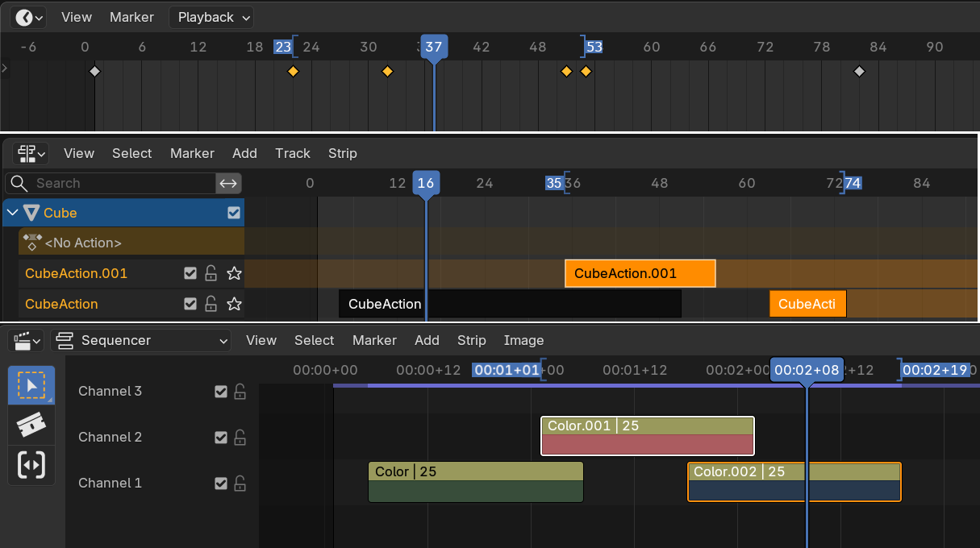Uncheck the Cube row checkbox
The width and height of the screenshot is (980, 548).
pos(234,213)
